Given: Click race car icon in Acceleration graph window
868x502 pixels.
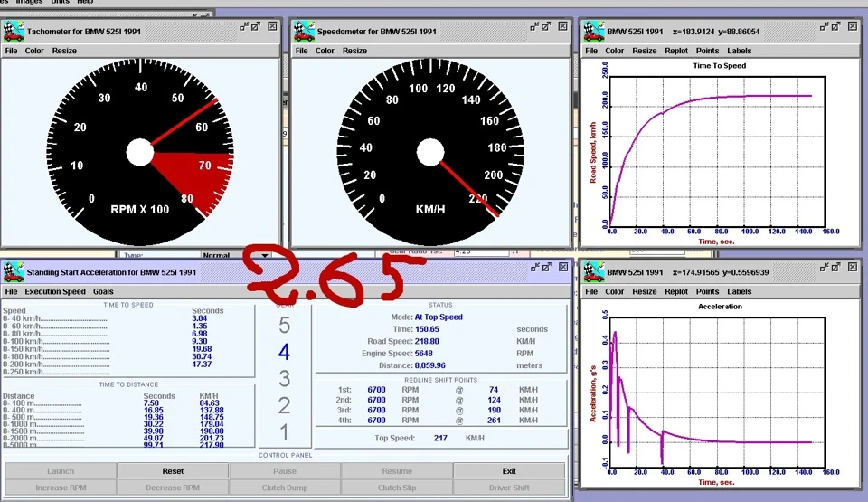Looking at the screenshot, I should coord(593,272).
